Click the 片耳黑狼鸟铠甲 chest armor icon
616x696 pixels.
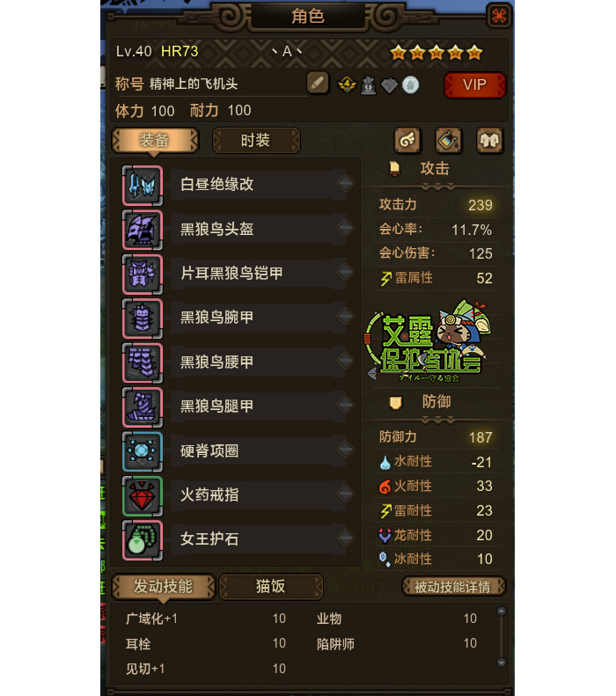coord(142,275)
